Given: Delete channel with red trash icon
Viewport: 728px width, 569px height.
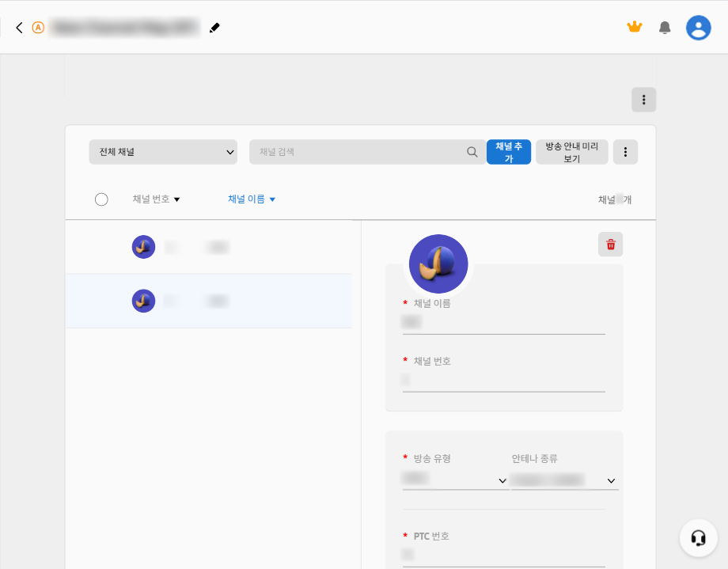Looking at the screenshot, I should pos(611,245).
